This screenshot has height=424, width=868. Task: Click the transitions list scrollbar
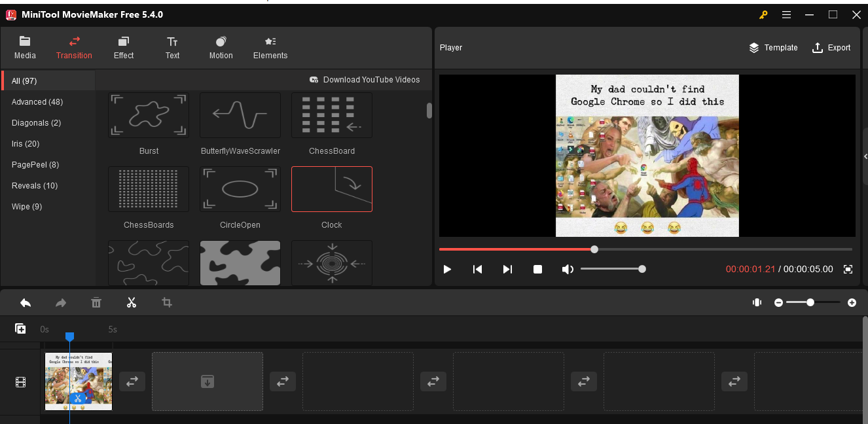(x=429, y=111)
